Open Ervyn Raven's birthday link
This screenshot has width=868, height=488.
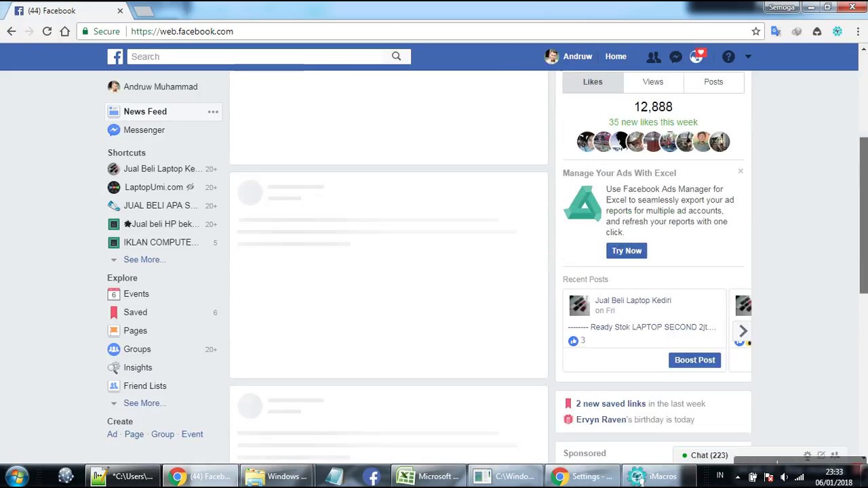(601, 420)
